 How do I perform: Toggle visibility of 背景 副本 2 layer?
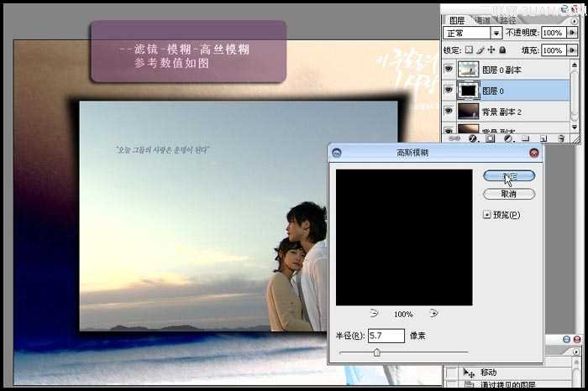click(x=449, y=110)
